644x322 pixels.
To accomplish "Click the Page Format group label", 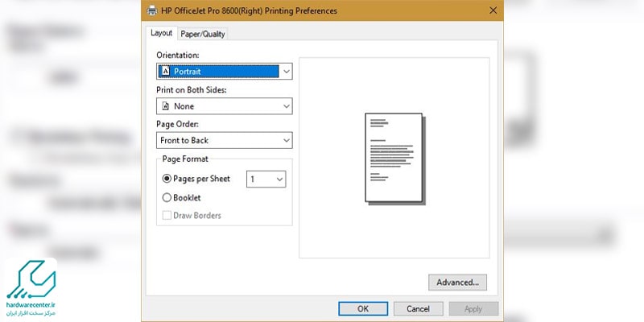I will [185, 159].
